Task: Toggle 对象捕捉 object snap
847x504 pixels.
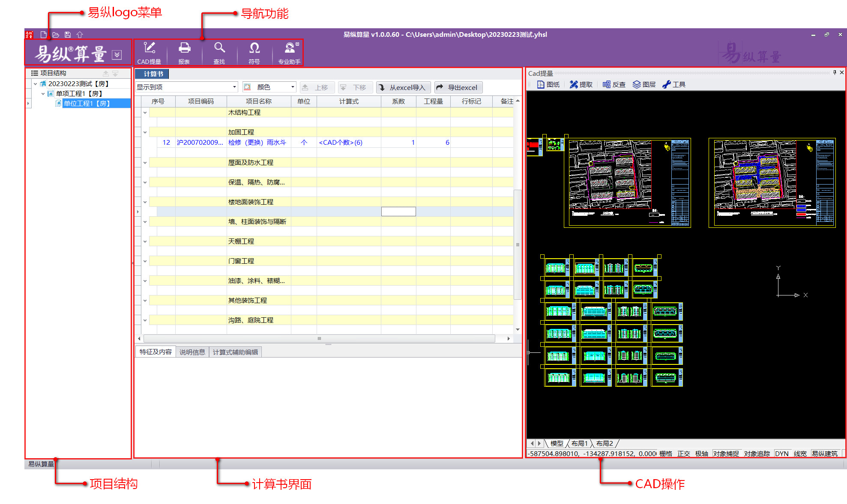Action: pos(726,453)
